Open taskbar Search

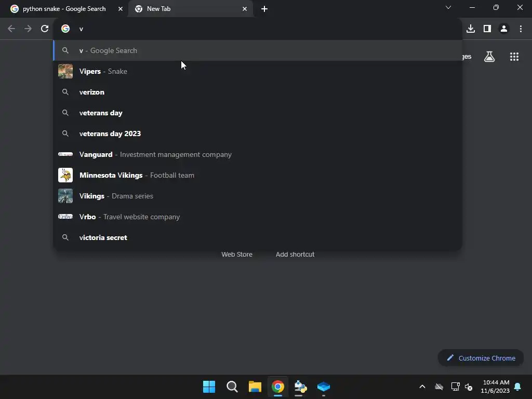[x=232, y=387]
